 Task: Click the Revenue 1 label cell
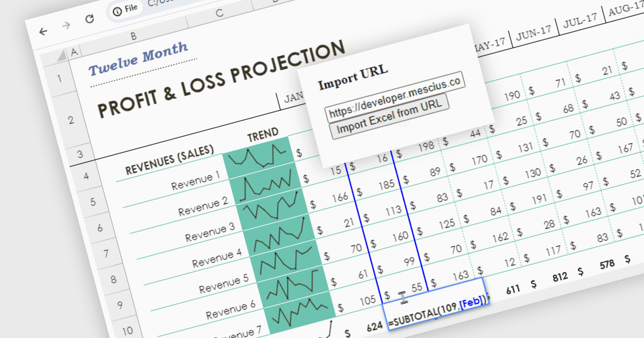point(195,181)
